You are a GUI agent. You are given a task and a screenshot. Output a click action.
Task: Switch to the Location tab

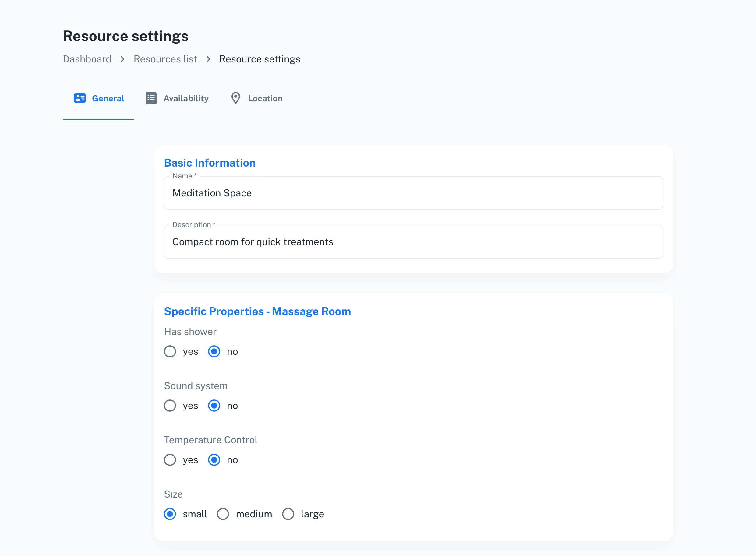click(265, 98)
